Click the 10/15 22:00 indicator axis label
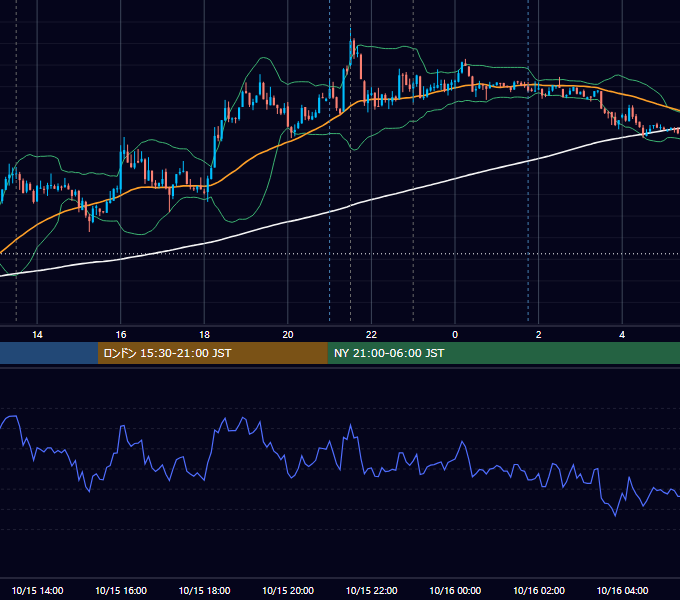Viewport: 680px width, 600px height. click(x=371, y=590)
